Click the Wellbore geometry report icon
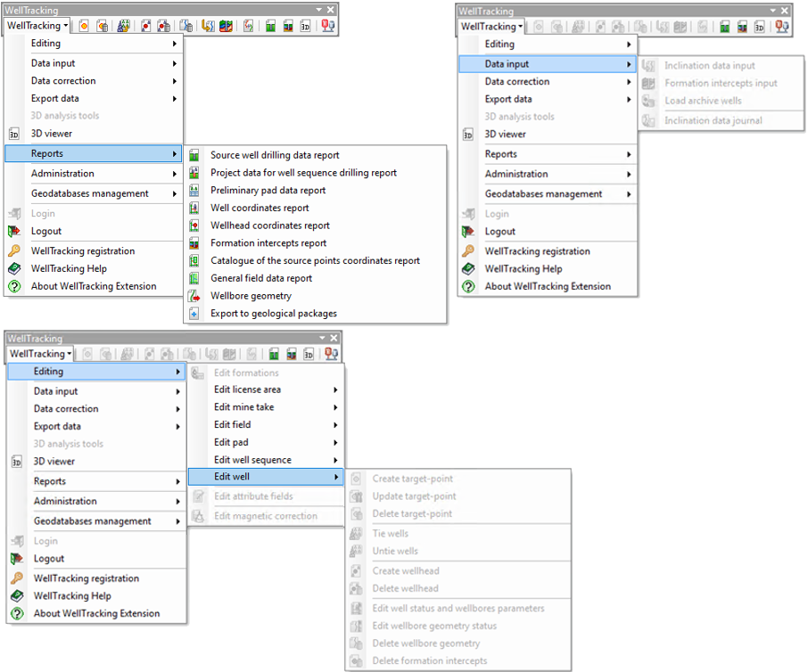The width and height of the screenshot is (808, 672). coord(194,296)
